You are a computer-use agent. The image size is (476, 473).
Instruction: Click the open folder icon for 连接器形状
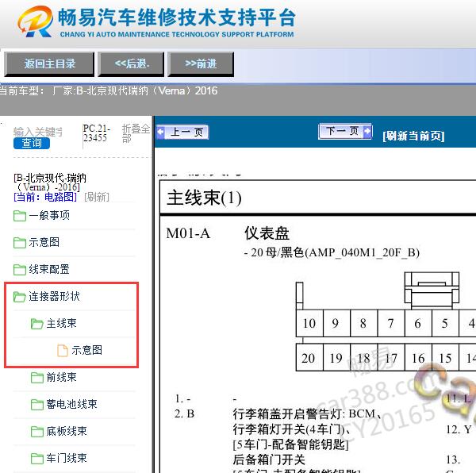tap(20, 297)
